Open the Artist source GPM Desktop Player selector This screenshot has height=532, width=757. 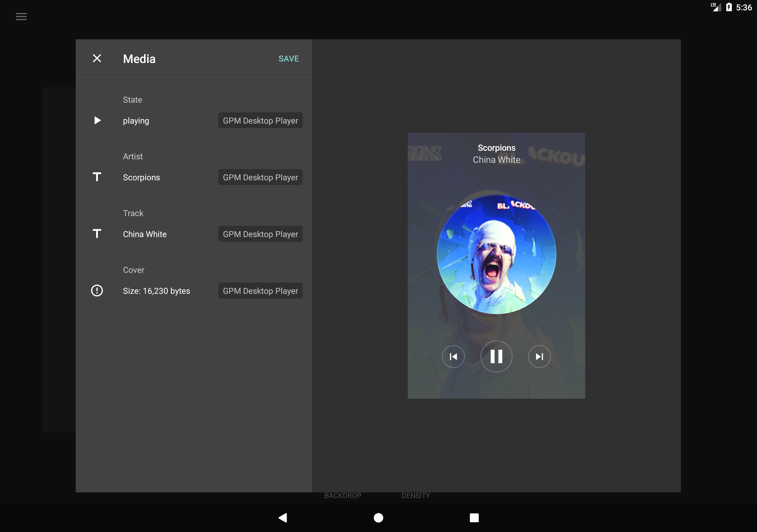(x=261, y=177)
